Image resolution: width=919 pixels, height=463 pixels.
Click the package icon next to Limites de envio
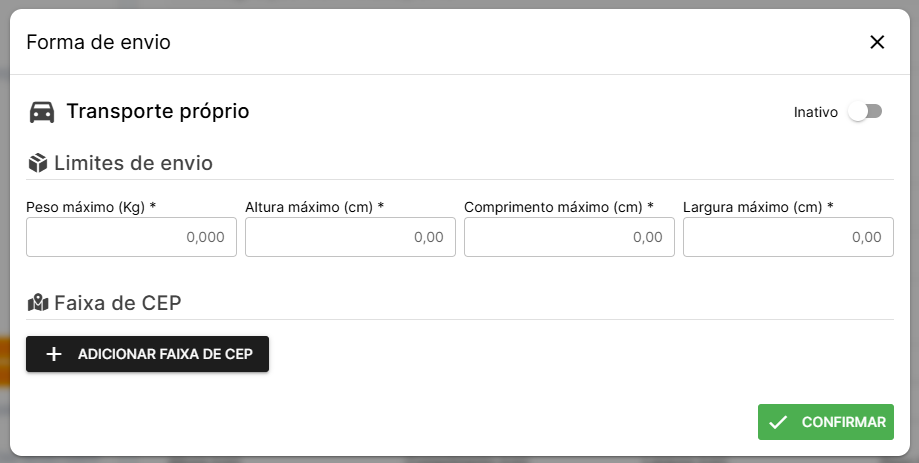pyautogui.click(x=38, y=162)
